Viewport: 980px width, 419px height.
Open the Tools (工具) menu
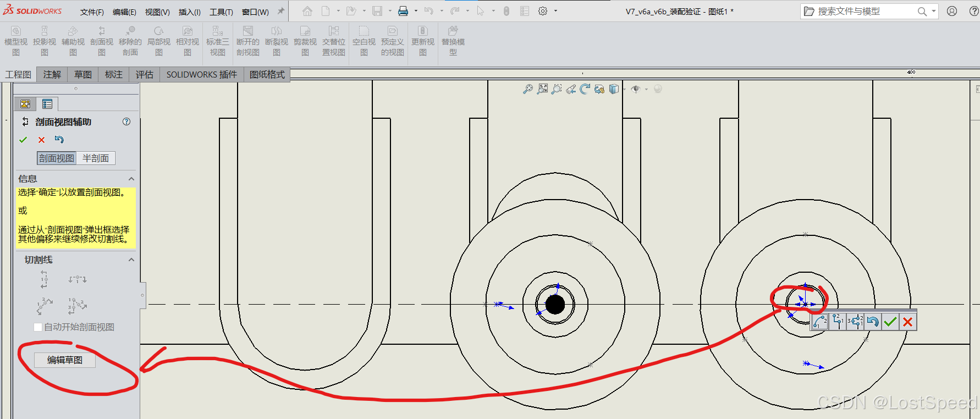(221, 12)
